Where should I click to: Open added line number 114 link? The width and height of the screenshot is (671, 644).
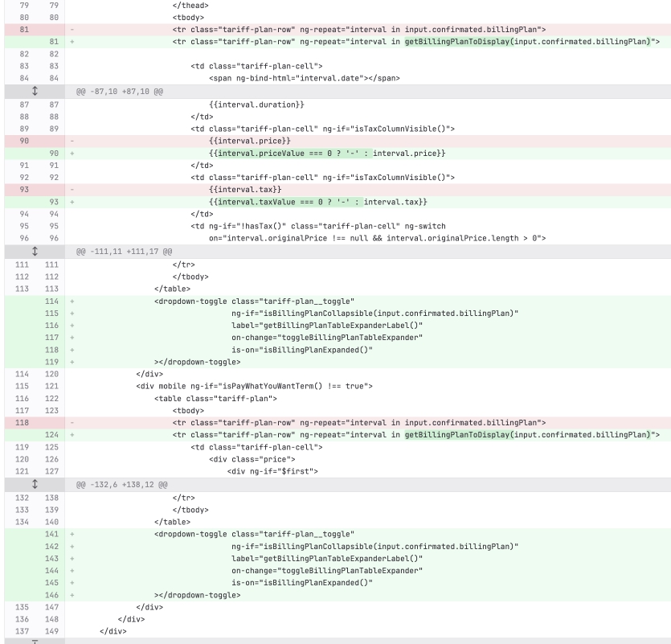tap(51, 301)
